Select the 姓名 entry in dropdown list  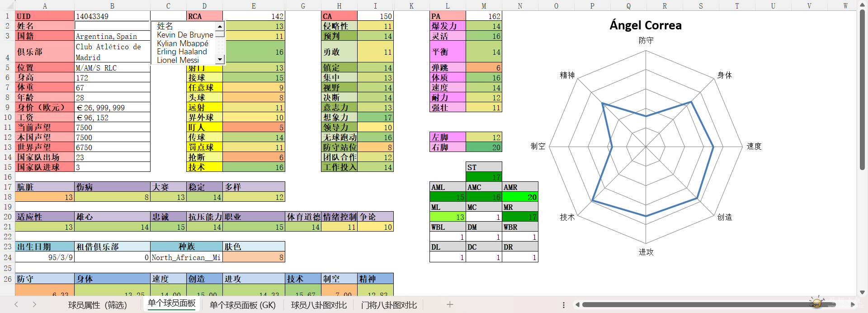point(165,26)
